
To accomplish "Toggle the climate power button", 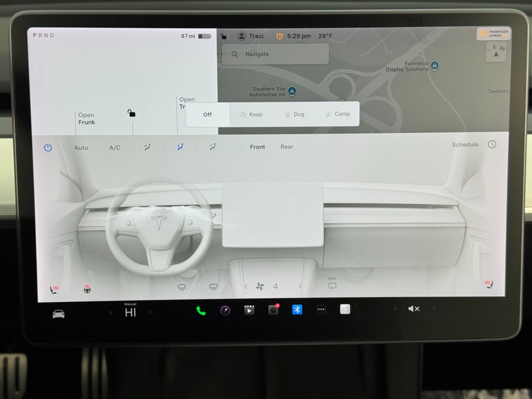I will [x=48, y=148].
